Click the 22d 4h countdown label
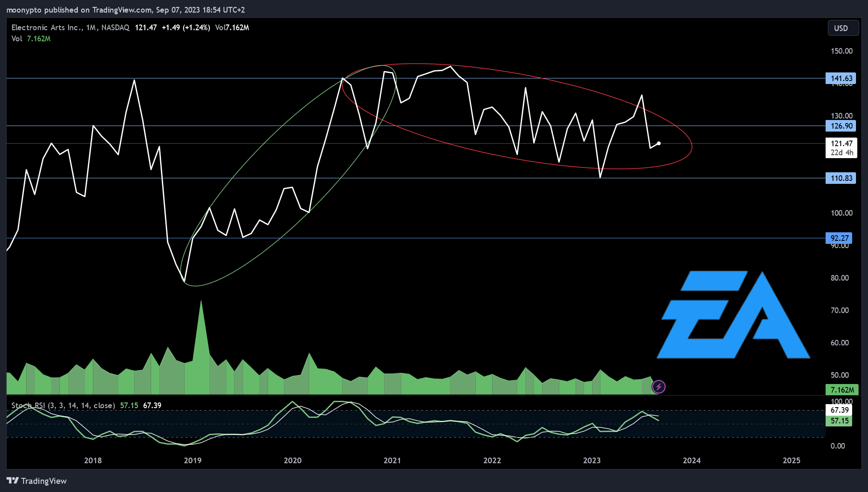 click(842, 153)
